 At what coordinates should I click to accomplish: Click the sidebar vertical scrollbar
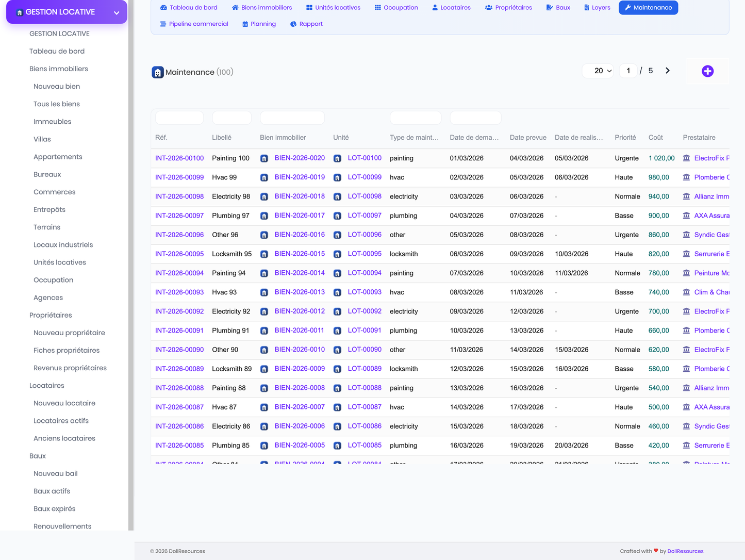point(131,265)
